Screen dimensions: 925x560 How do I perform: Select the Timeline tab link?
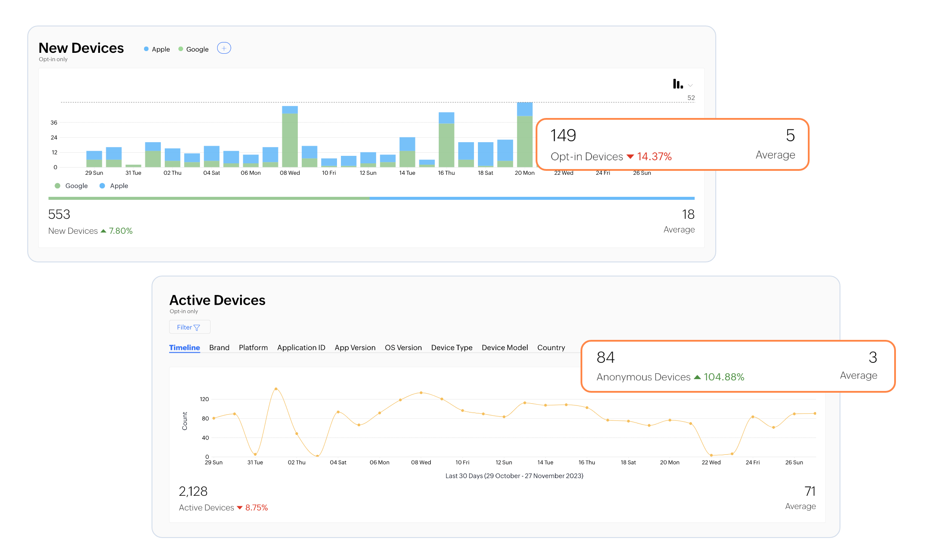pos(184,347)
